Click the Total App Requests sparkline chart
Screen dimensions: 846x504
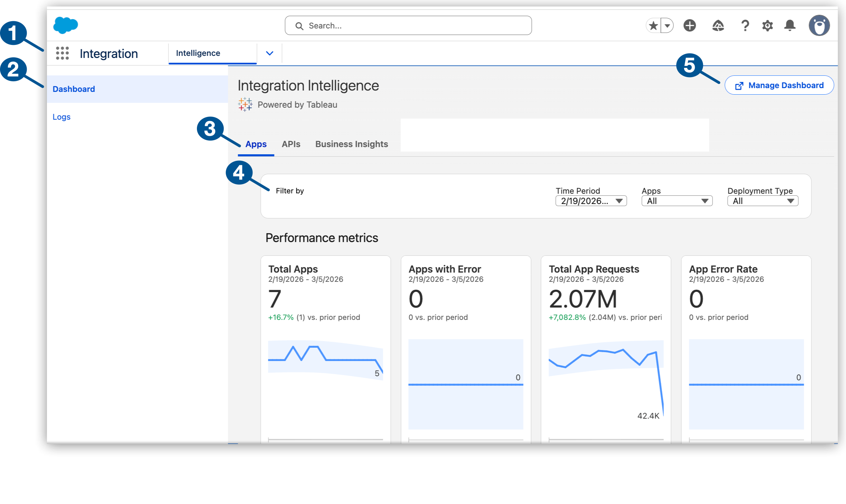coord(606,379)
